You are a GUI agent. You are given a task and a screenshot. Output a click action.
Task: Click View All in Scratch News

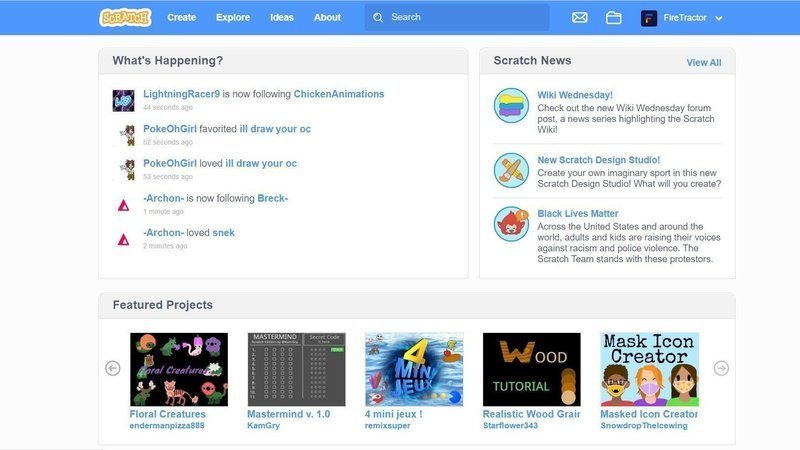click(x=704, y=62)
